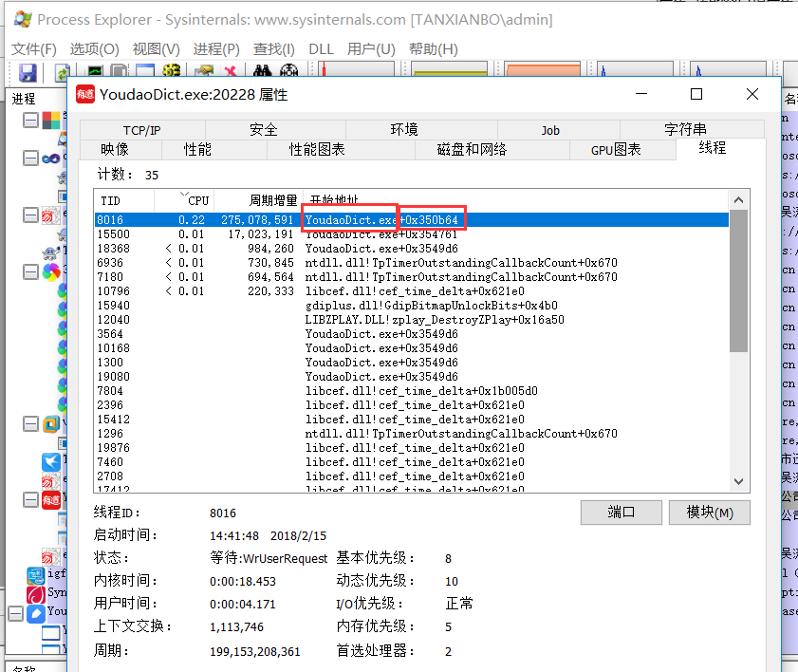This screenshot has width=798, height=672.
Task: Toggle the process tree view icon
Action: tap(120, 71)
